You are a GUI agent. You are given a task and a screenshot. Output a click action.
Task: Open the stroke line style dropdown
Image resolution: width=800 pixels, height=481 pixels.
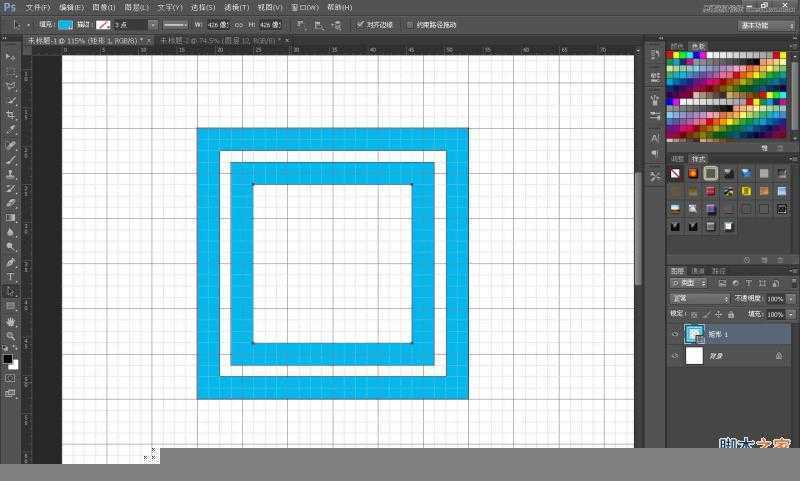pyautogui.click(x=176, y=24)
